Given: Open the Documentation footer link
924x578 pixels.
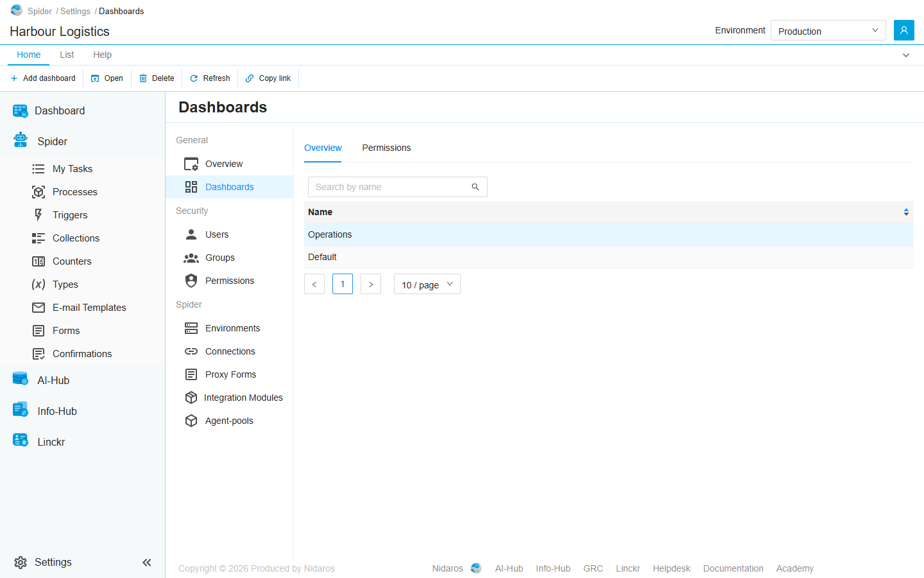Looking at the screenshot, I should pyautogui.click(x=733, y=568).
